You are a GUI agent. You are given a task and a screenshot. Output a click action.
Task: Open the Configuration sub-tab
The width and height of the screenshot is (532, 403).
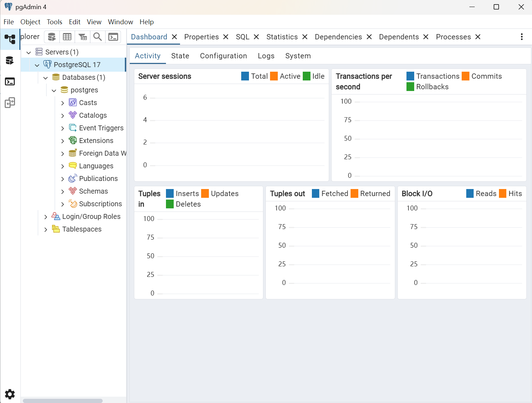(x=223, y=56)
